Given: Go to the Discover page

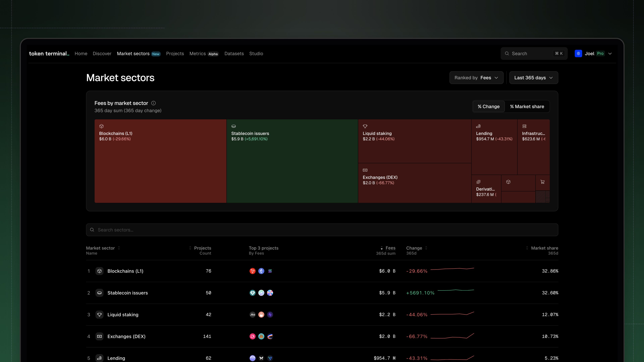Looking at the screenshot, I should tap(102, 53).
